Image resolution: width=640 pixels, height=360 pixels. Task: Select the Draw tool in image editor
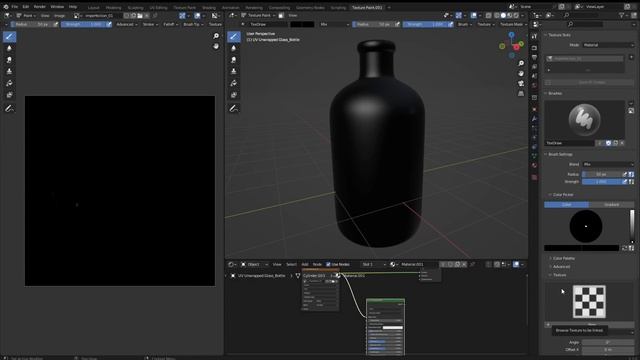coord(9,37)
